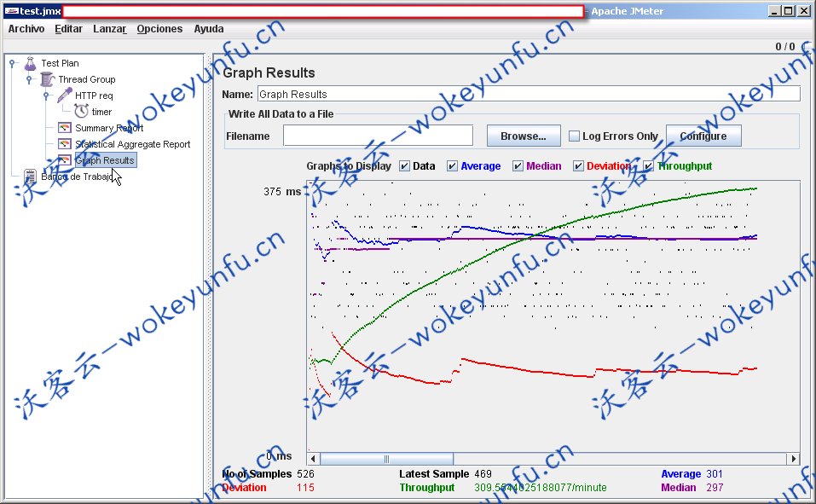Open the Archivo menu
Viewport: 816px width, 504px height.
click(26, 29)
